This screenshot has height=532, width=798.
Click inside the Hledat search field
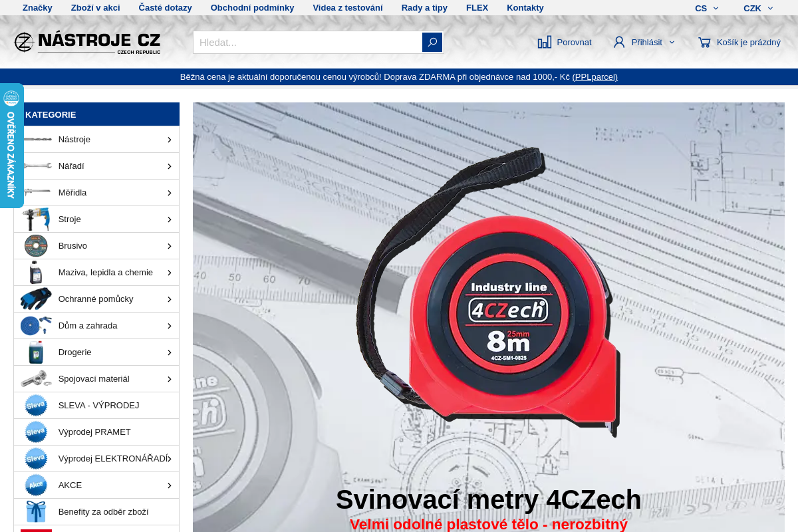coord(299,42)
